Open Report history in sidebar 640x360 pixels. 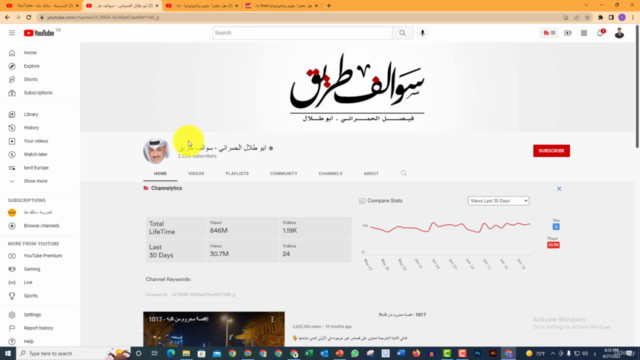click(x=38, y=328)
